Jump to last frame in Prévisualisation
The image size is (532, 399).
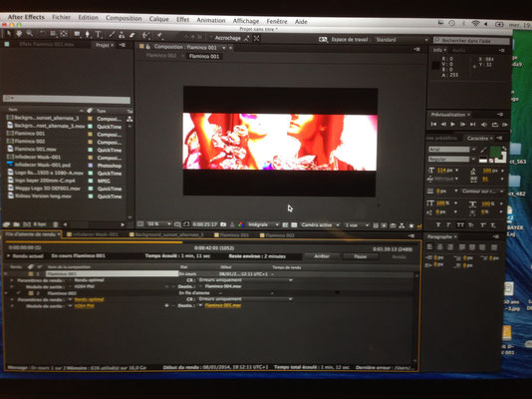pos(472,125)
